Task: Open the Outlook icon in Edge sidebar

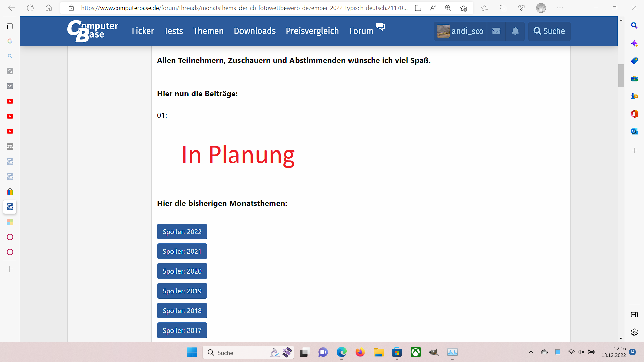Action: pyautogui.click(x=634, y=131)
